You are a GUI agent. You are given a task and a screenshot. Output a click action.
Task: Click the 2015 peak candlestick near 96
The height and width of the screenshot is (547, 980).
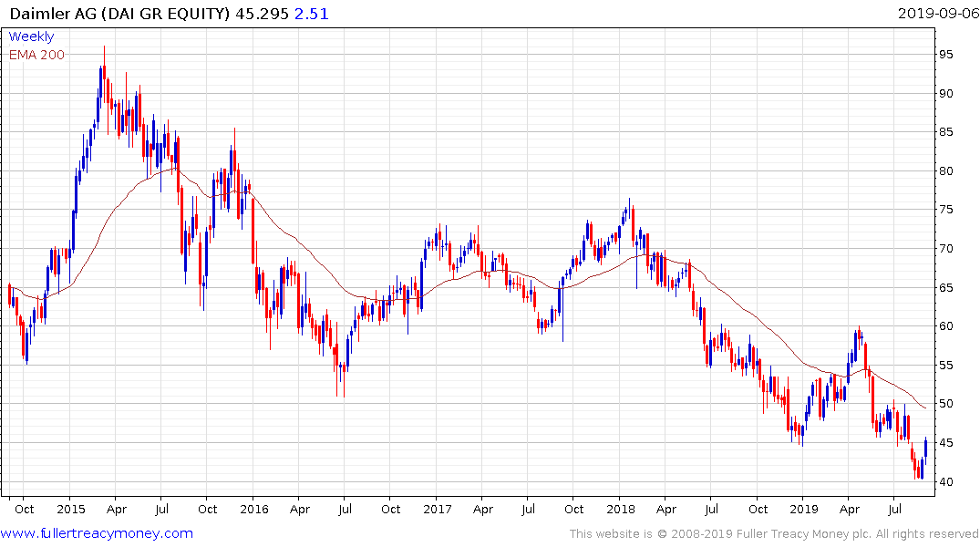[x=104, y=72]
